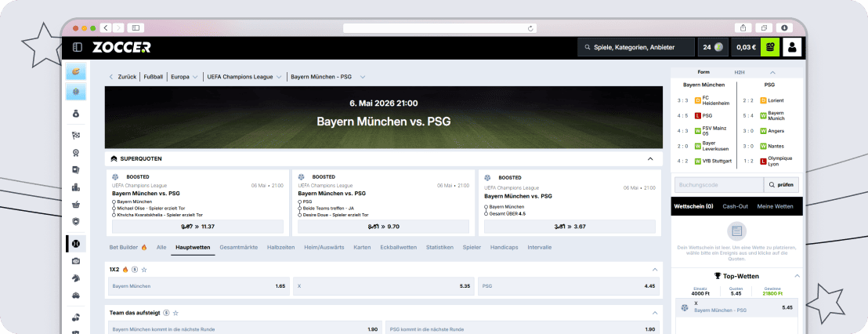Click the browser address bar
The height and width of the screenshot is (334, 868).
(x=440, y=28)
